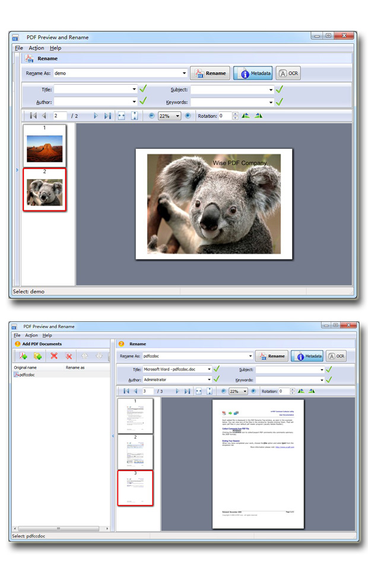The height and width of the screenshot is (588, 368).
Task: Open Action menu in top window
Action: click(36, 48)
